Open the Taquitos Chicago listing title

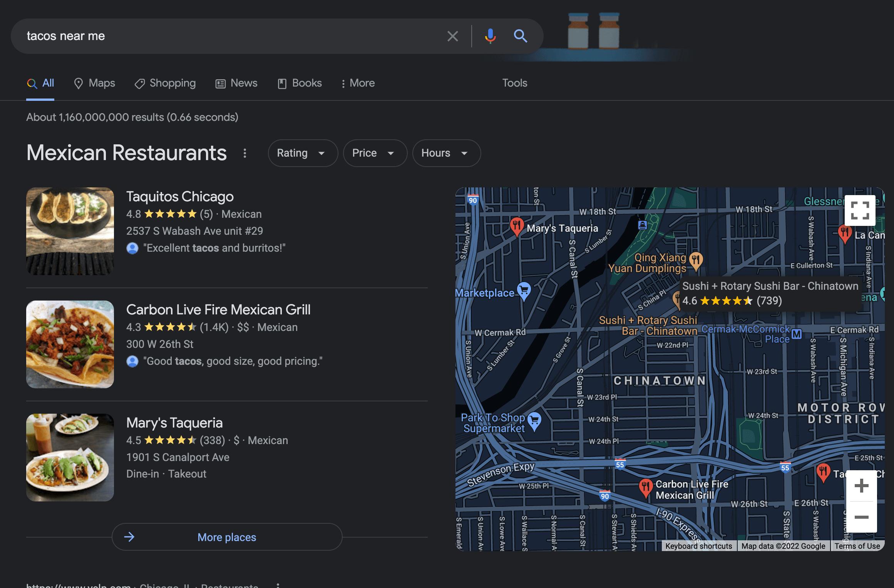180,197
